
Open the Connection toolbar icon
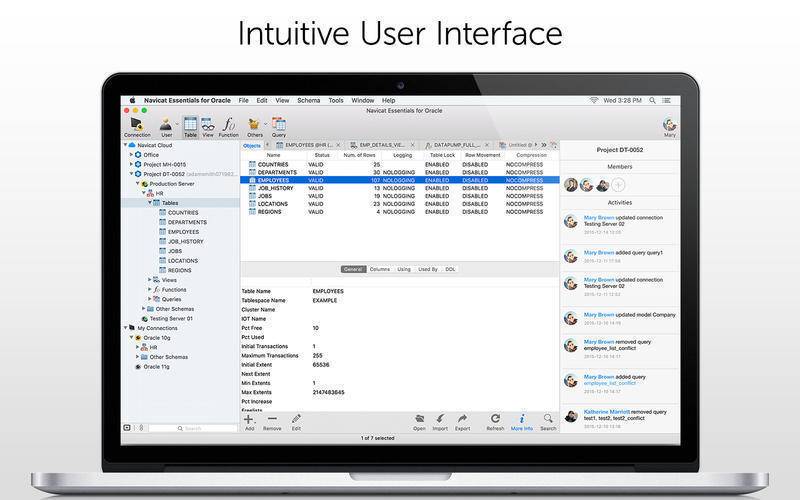click(x=136, y=124)
